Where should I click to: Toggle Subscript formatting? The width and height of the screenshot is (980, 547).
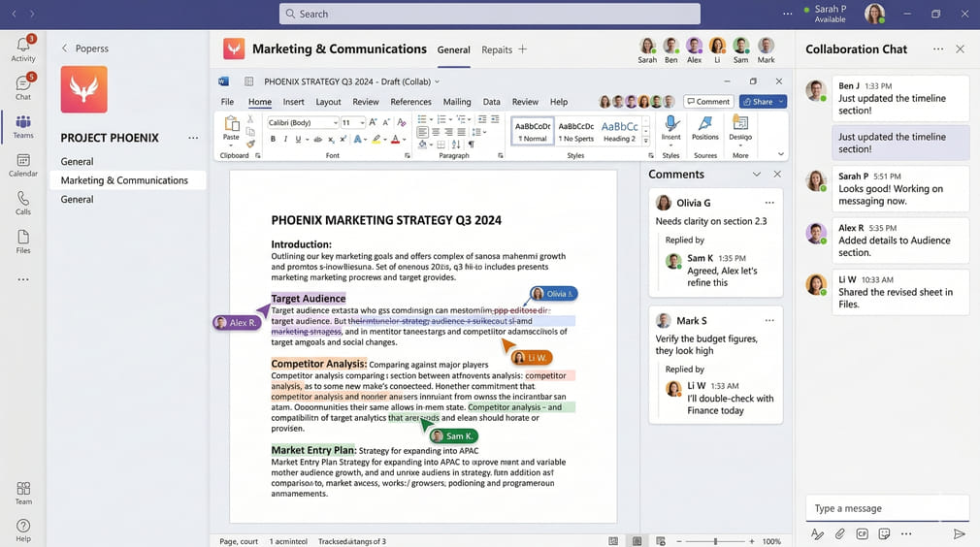(x=331, y=140)
